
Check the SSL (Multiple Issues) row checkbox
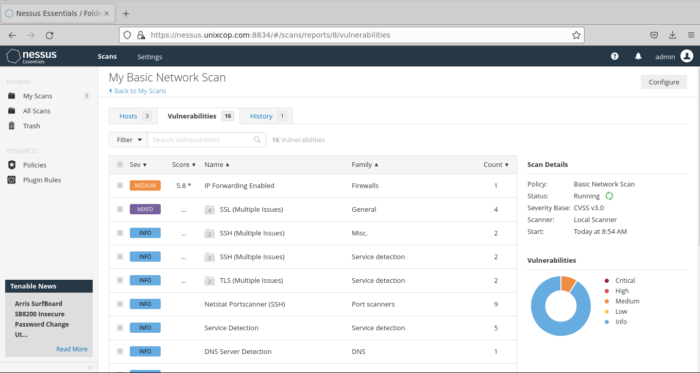[x=120, y=209]
